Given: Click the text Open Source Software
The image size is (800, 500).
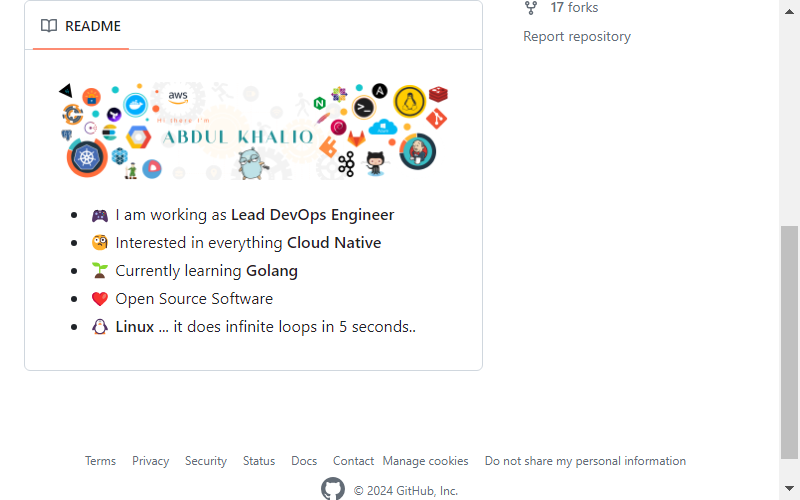Looking at the screenshot, I should tap(194, 299).
